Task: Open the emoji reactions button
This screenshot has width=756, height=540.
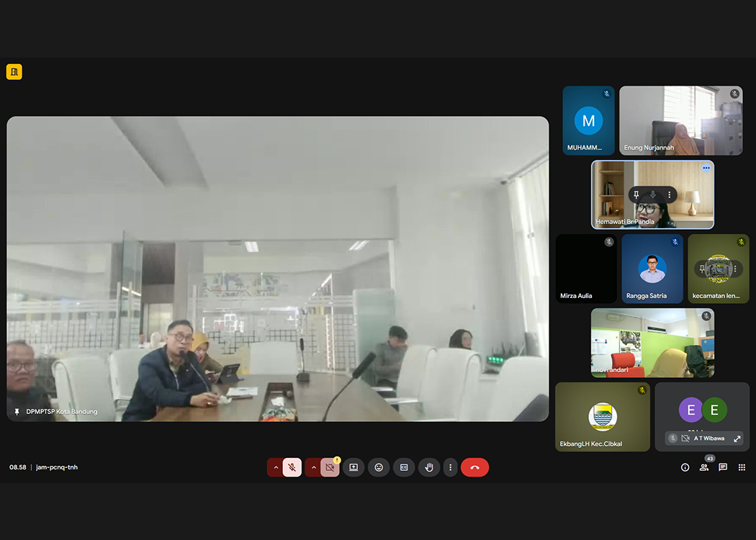Action: [379, 467]
